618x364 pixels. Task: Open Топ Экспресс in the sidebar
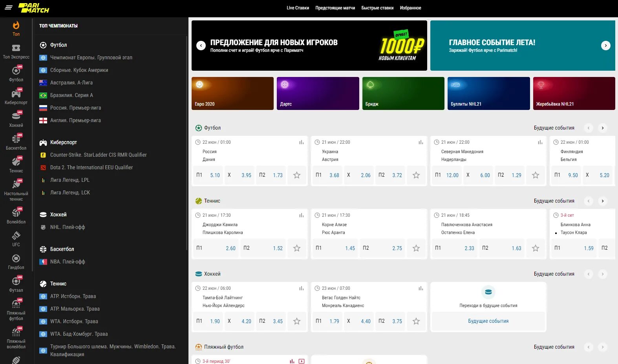point(16,52)
